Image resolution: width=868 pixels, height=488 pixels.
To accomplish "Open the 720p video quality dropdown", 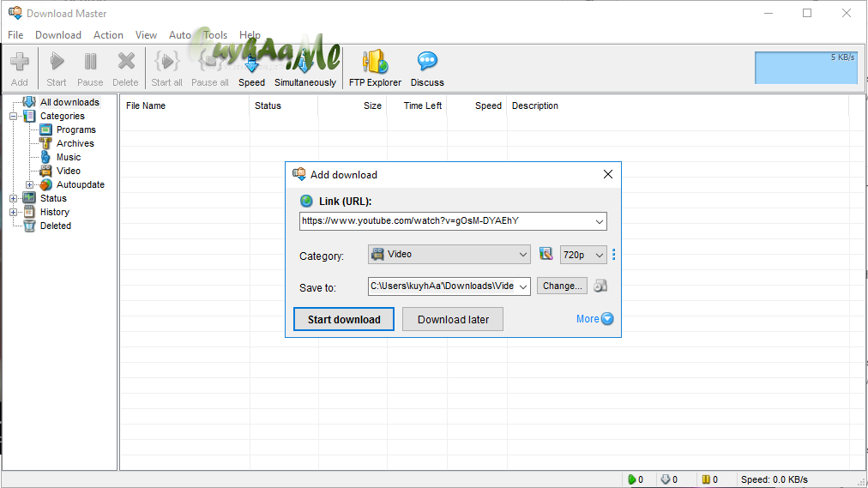I will pyautogui.click(x=583, y=255).
